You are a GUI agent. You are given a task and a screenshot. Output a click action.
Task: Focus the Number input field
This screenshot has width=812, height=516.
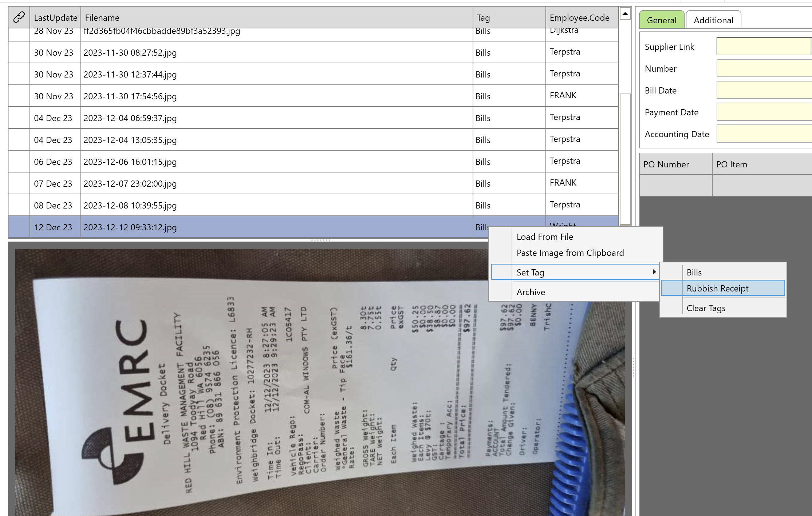(x=764, y=68)
